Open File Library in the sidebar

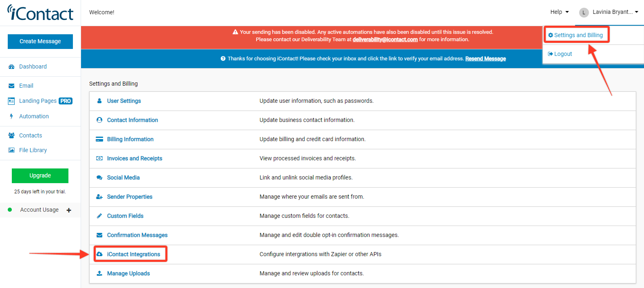pos(33,150)
